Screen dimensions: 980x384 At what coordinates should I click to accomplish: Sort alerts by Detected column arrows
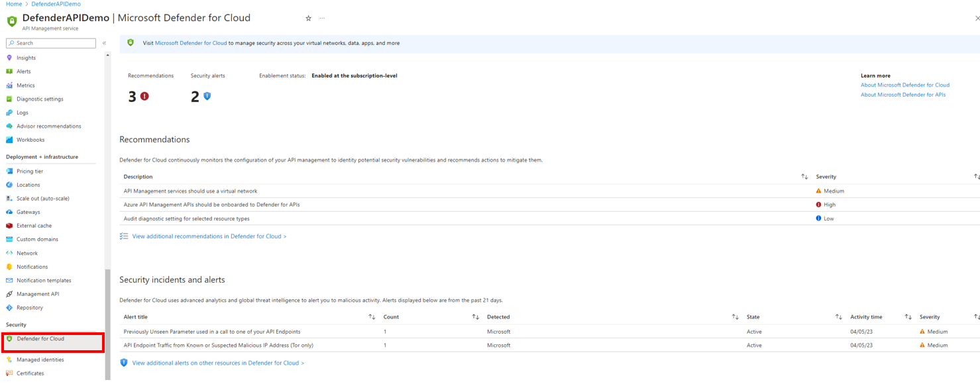click(x=735, y=317)
